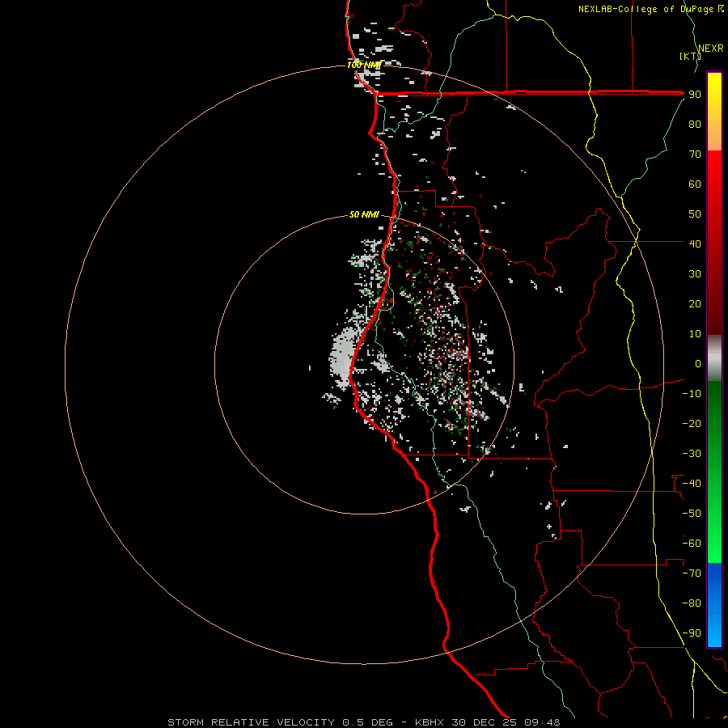Click the 70 value on velocity scale
Image resolution: width=728 pixels, height=728 pixels.
coord(695,154)
